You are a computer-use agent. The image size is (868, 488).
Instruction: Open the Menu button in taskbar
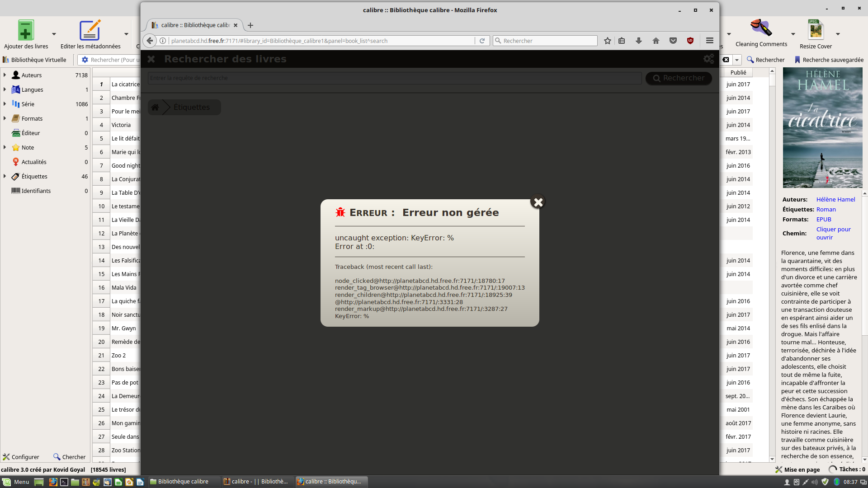tap(16, 482)
